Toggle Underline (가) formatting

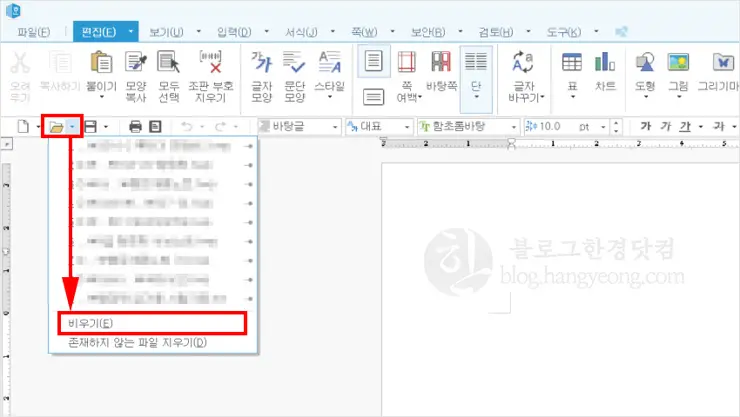point(685,126)
